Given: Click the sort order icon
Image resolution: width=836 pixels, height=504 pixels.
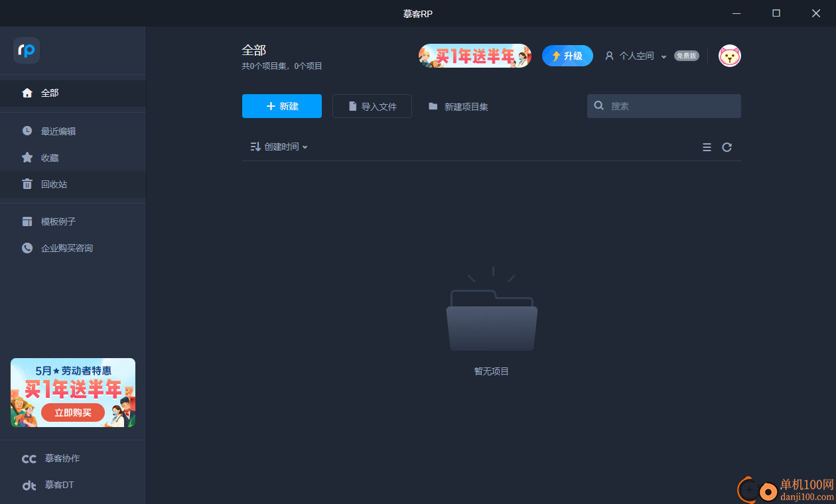Looking at the screenshot, I should coord(255,147).
